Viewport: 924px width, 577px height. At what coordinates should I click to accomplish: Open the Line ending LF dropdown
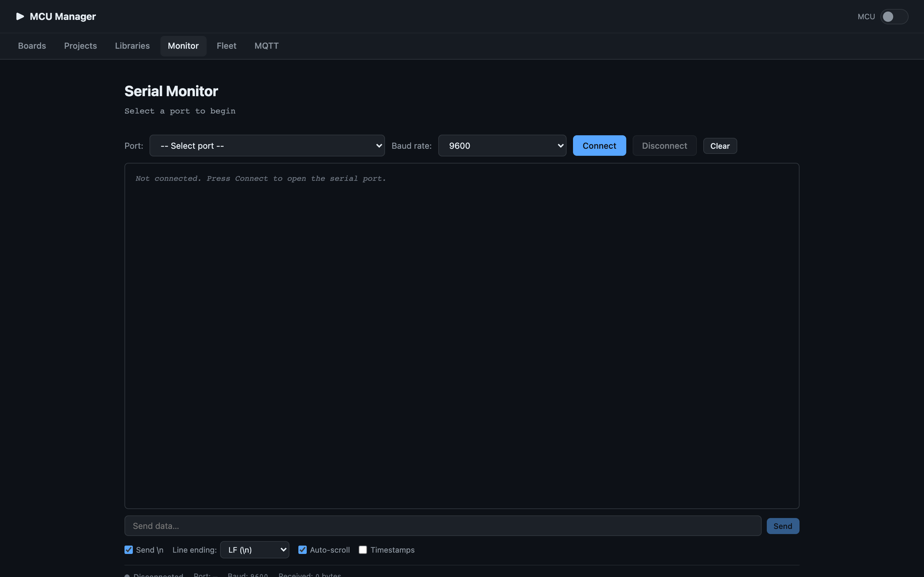255,549
